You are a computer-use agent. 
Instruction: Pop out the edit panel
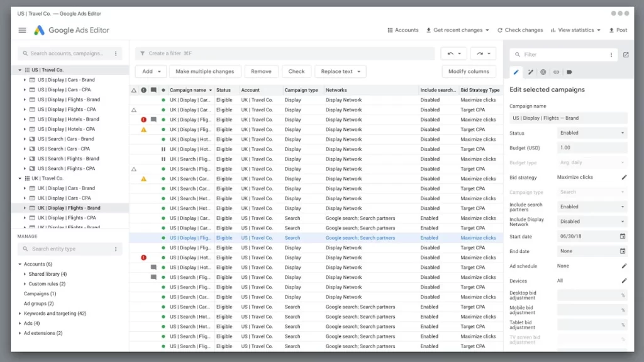point(626,54)
